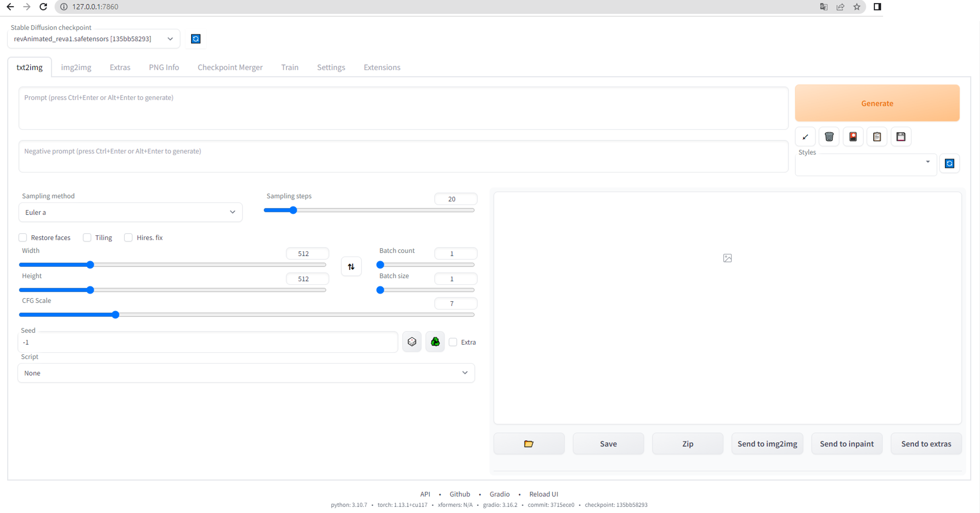Toggle the Tiling checkbox
Screen dimensions: 980x513
[x=87, y=237]
